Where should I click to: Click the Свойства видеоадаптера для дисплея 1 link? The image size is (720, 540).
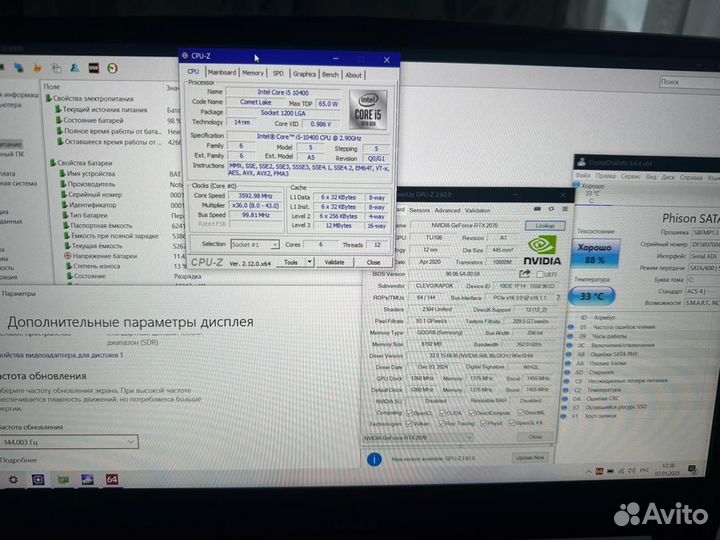tap(61, 355)
